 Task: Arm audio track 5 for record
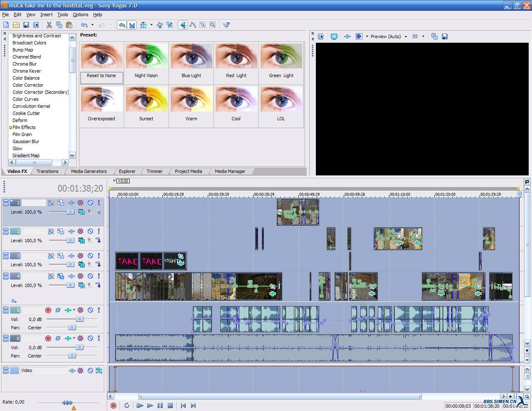click(48, 310)
